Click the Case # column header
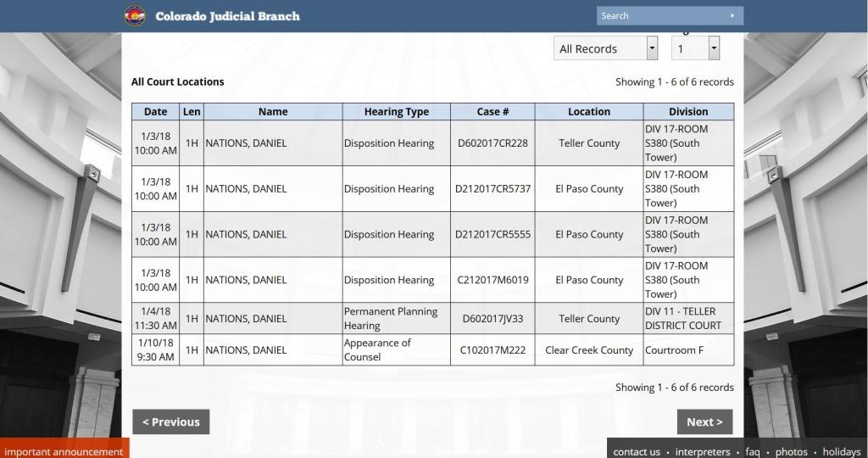This screenshot has height=458, width=868. click(492, 111)
